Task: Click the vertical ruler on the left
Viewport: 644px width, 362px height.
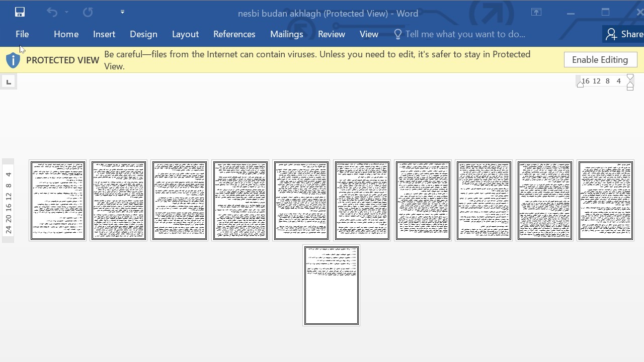Action: [x=8, y=201]
